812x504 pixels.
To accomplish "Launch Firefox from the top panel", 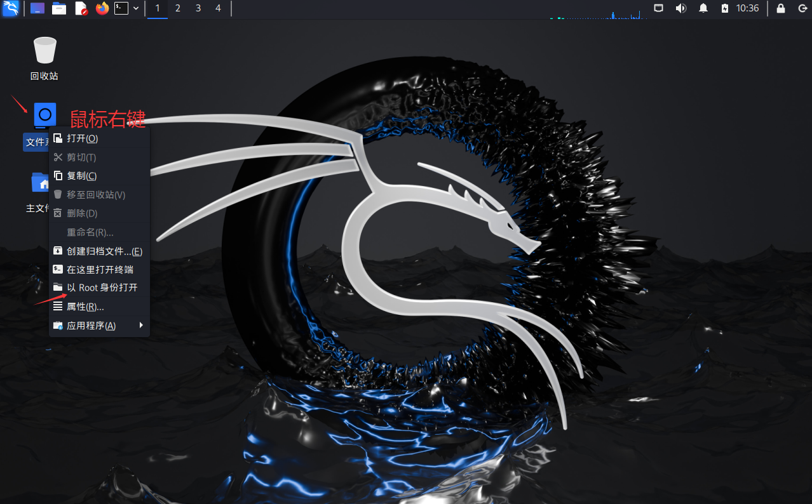I will tap(102, 8).
